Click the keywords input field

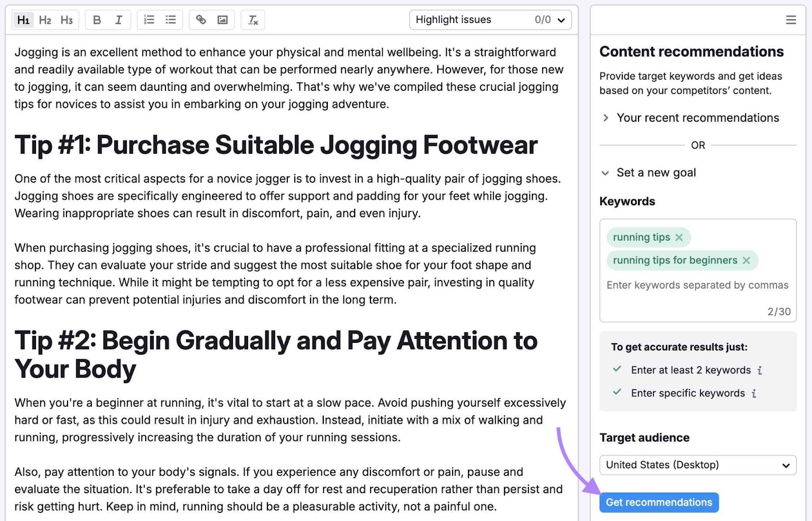click(697, 285)
